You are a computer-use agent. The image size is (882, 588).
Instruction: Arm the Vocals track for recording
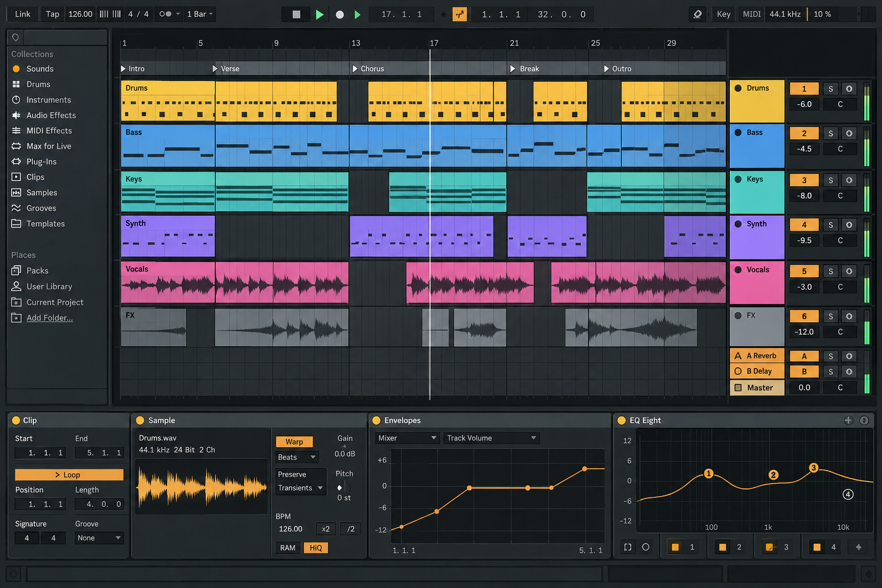pos(849,271)
